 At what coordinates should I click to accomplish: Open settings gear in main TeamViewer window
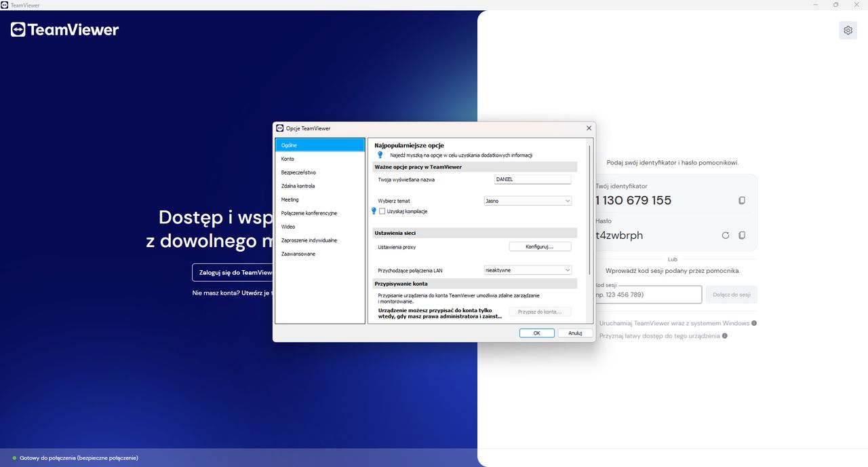click(848, 30)
